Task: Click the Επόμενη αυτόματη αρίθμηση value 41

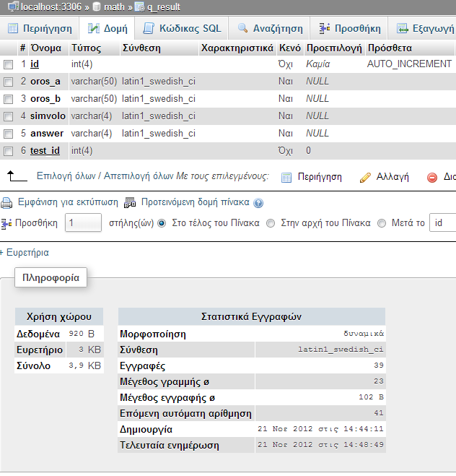Action: coord(379,413)
